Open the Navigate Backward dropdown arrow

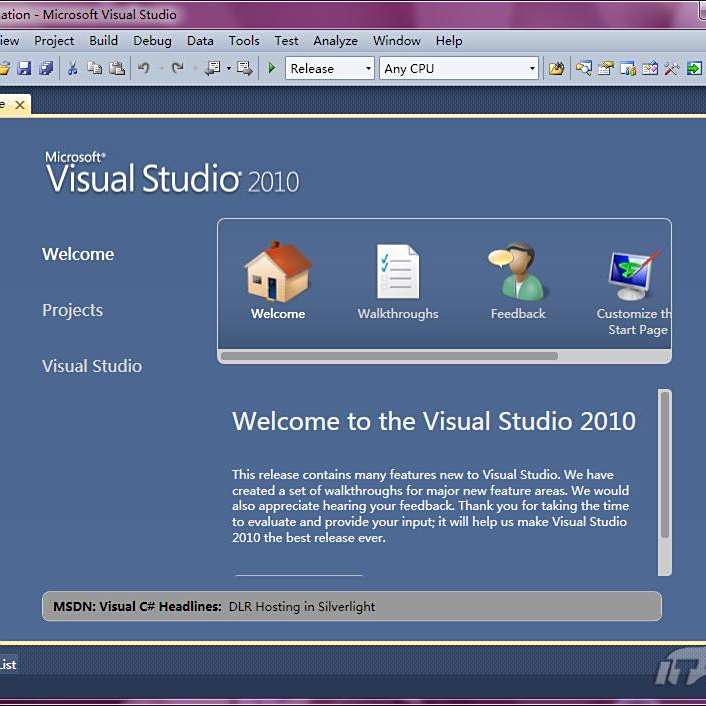pyautogui.click(x=229, y=69)
